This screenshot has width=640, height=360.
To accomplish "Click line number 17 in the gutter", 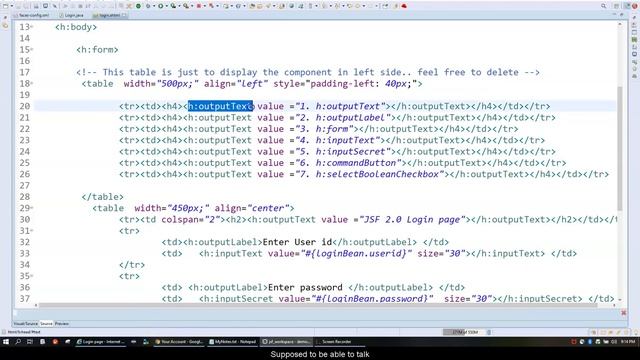I will [x=24, y=72].
